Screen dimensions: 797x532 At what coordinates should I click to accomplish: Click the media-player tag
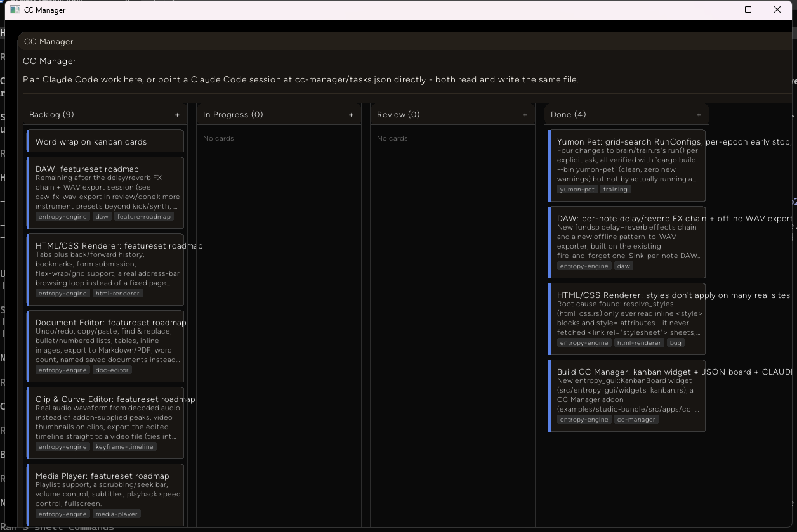(117, 514)
